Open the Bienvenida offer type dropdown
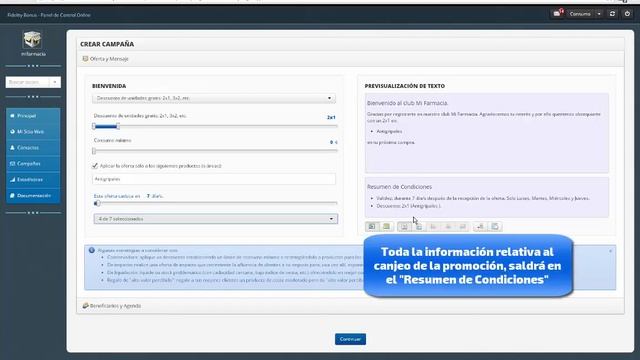640x360 pixels. [x=214, y=98]
